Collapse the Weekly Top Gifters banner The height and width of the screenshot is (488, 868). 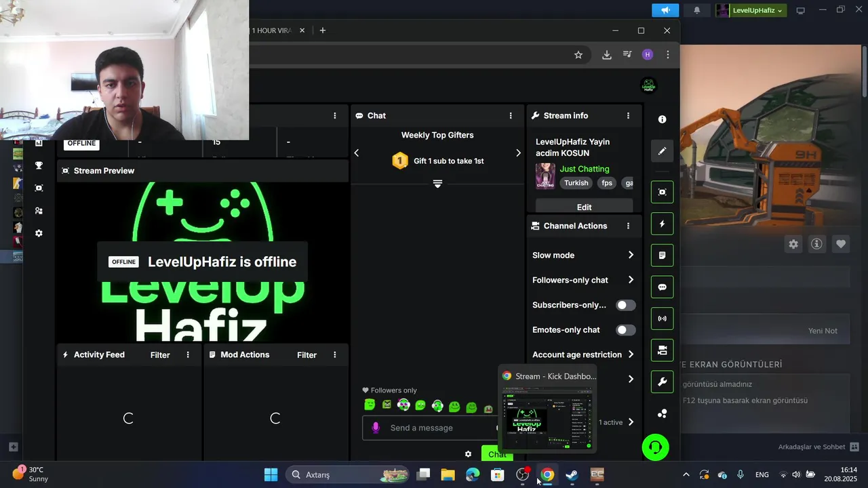pos(437,184)
